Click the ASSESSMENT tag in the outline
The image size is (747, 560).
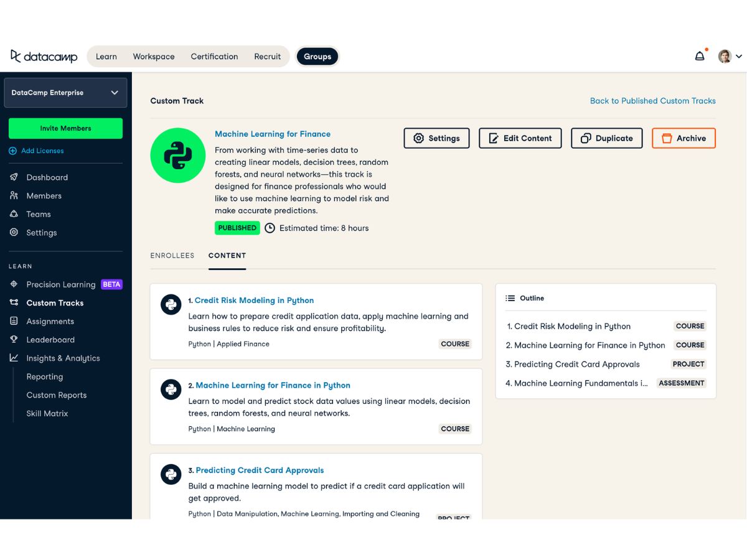682,383
